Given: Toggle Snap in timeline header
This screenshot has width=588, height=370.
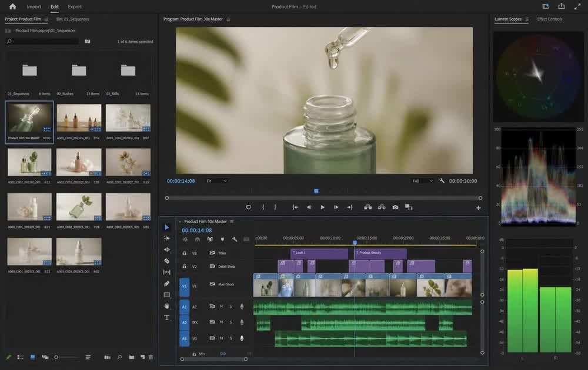Looking at the screenshot, I should click(198, 239).
